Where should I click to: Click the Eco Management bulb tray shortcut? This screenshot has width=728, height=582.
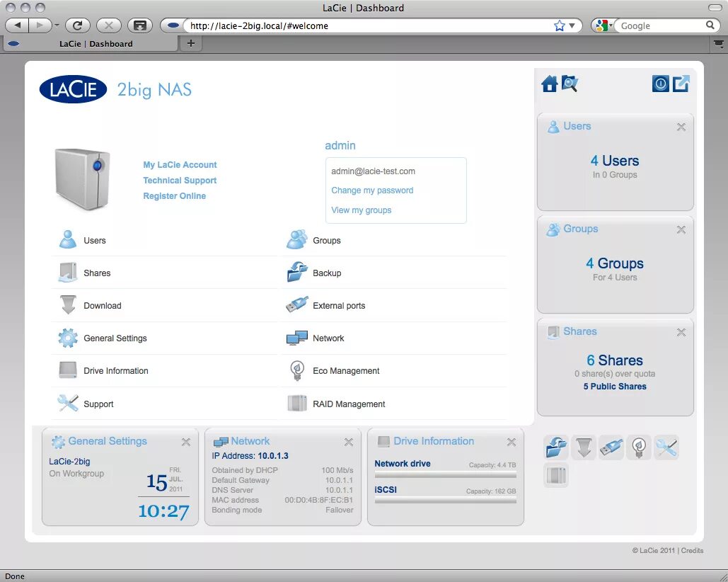[639, 447]
